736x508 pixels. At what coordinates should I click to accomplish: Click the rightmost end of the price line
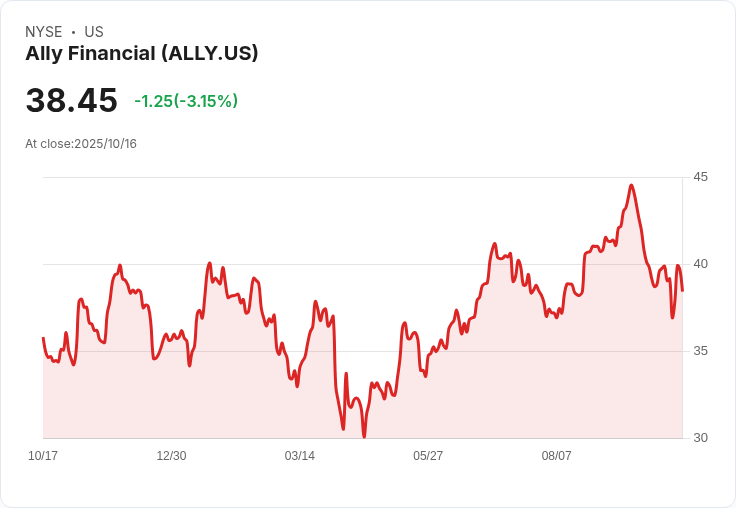point(682,291)
